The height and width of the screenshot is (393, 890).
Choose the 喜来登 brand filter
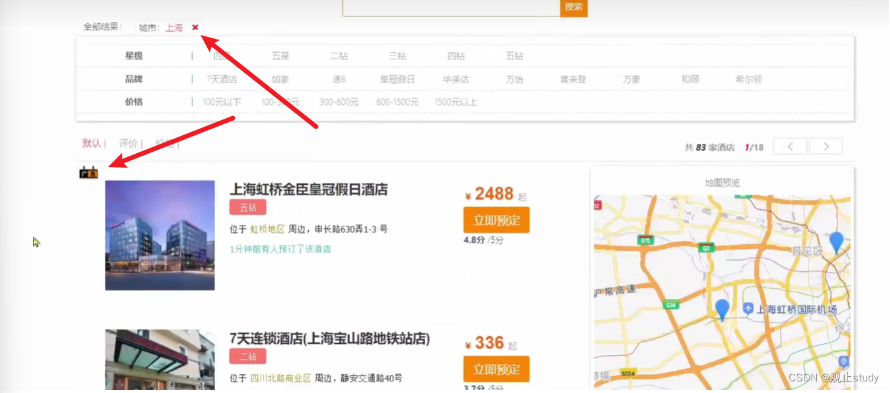573,80
